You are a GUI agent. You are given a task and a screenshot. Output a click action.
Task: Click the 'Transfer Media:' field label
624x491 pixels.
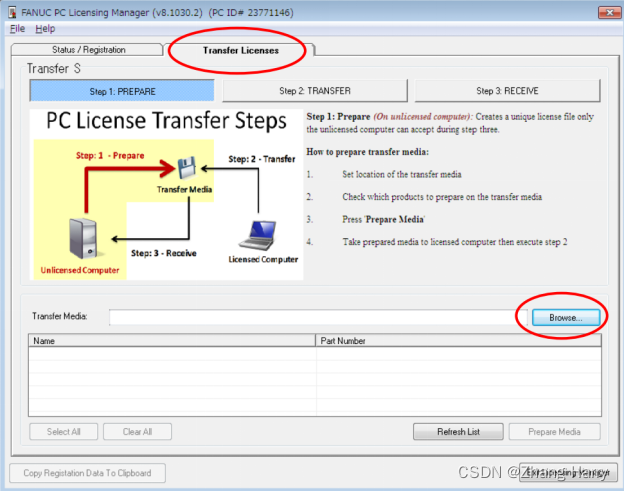tap(60, 316)
